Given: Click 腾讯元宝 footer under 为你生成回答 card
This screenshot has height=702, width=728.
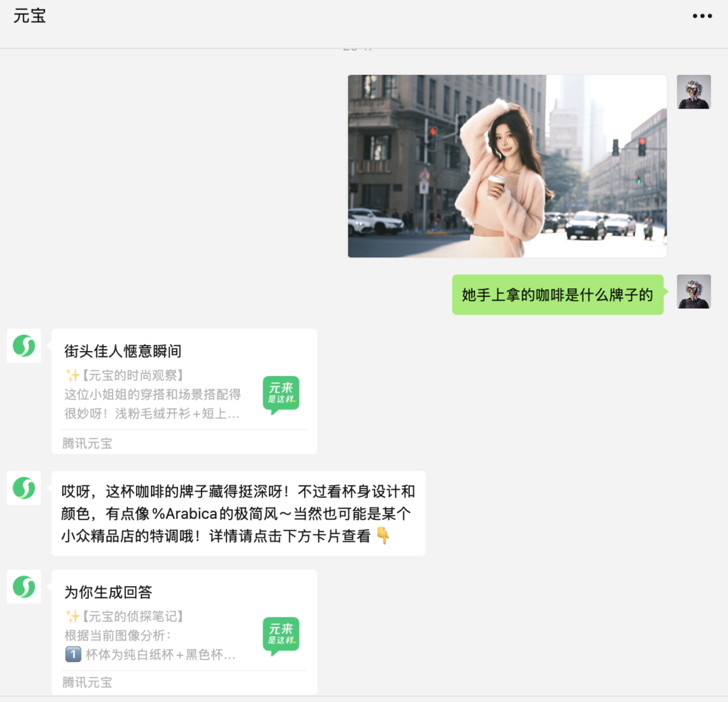Looking at the screenshot, I should pos(87,682).
